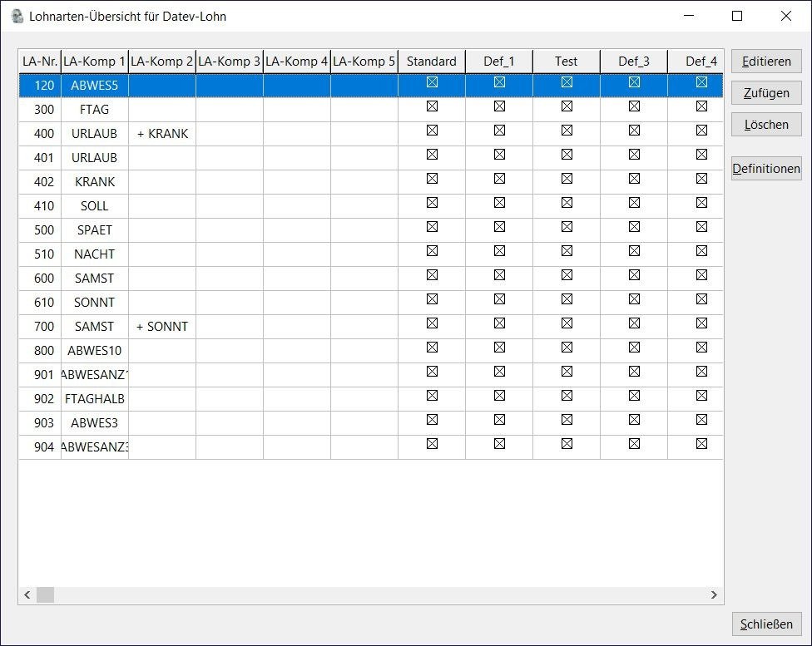Open the Definitionen dialog button

[x=766, y=169]
